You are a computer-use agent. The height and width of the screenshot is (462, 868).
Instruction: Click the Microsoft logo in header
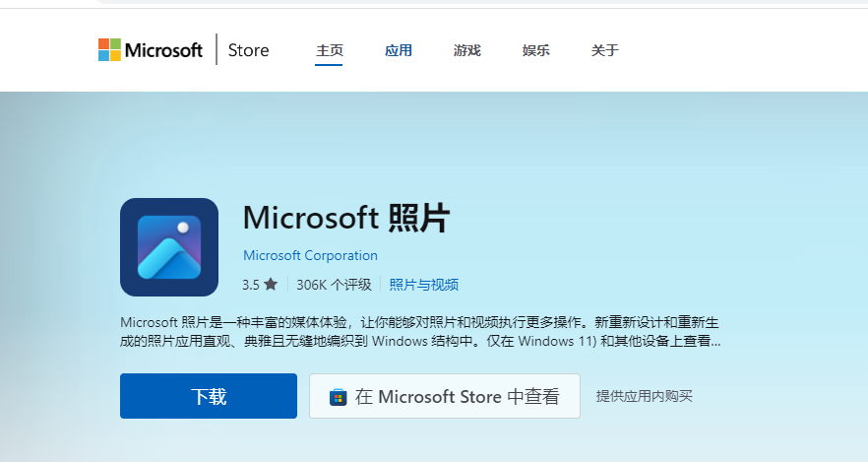(151, 50)
